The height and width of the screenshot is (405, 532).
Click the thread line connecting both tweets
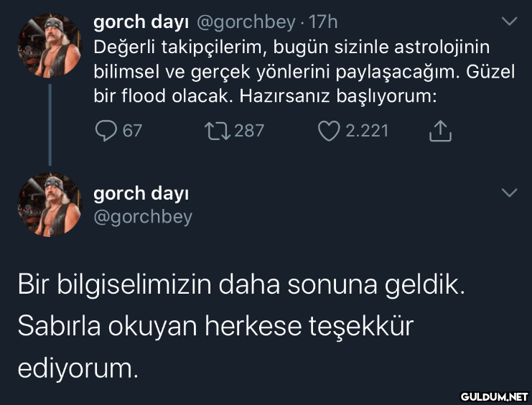(50, 125)
